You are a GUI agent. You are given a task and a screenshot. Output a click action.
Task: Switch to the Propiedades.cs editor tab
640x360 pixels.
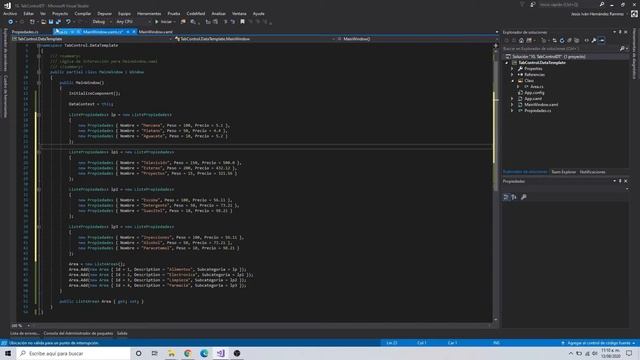(25, 32)
